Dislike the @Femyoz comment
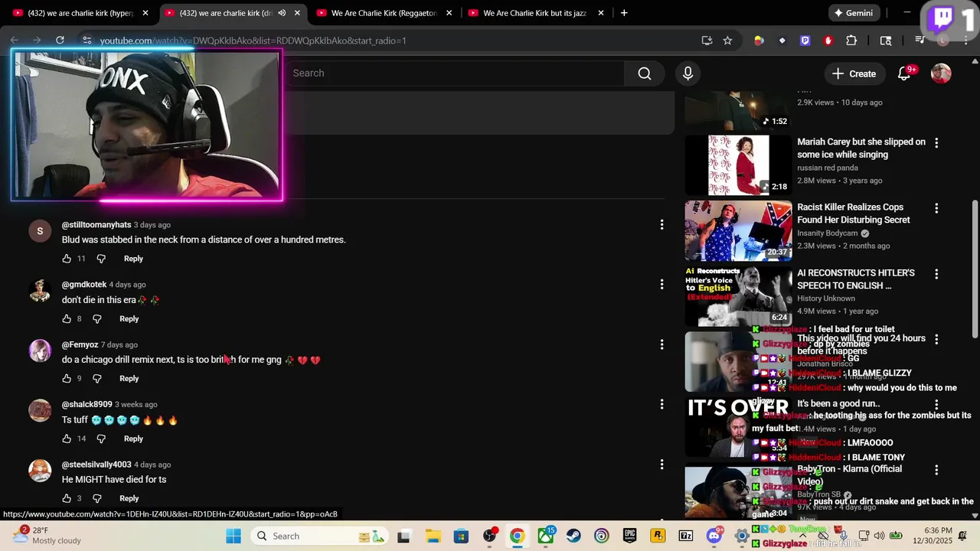This screenshot has width=980, height=551. click(97, 378)
